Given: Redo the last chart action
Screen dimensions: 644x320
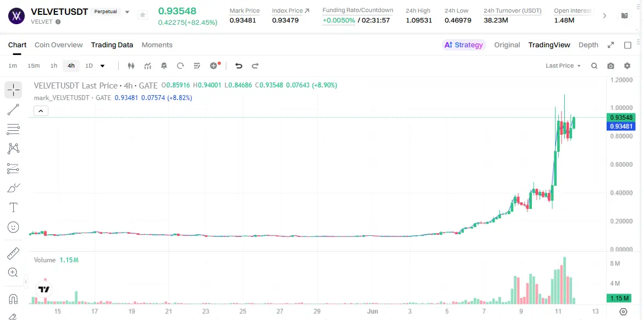Looking at the screenshot, I should [255, 66].
